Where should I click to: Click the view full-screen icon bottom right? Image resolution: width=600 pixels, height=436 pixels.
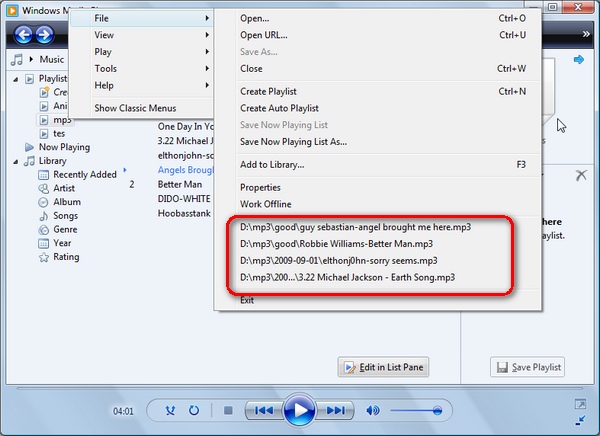click(580, 404)
